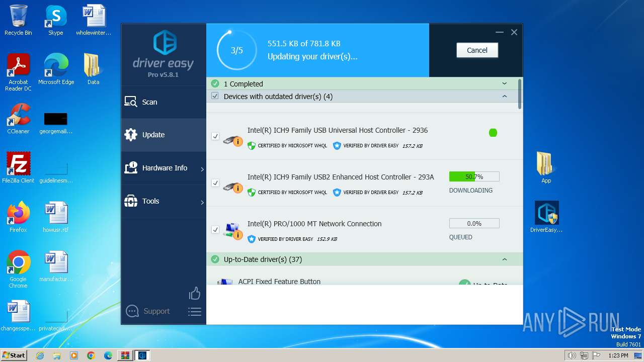Collapse the outdated drivers section
The height and width of the screenshot is (362, 644).
[505, 96]
